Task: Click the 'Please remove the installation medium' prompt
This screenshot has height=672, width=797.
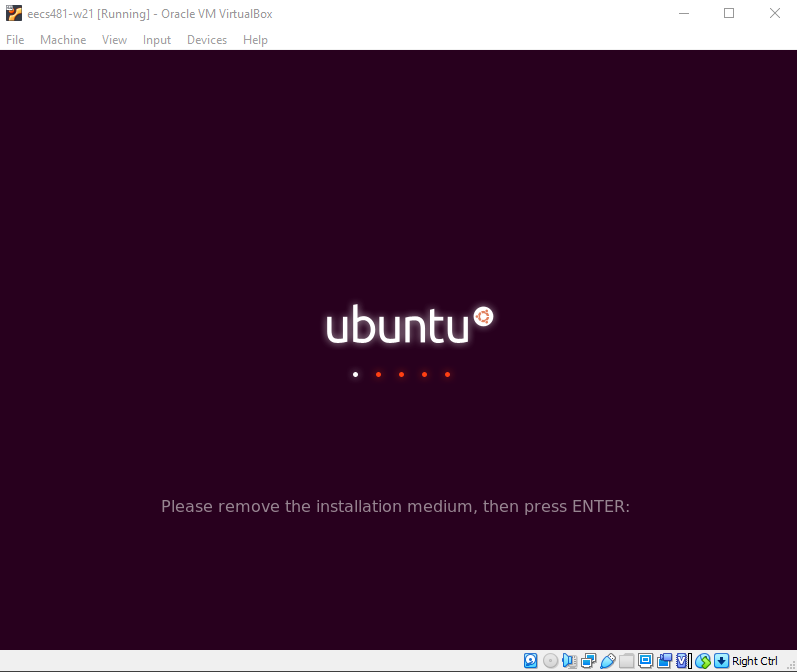Action: tap(395, 506)
